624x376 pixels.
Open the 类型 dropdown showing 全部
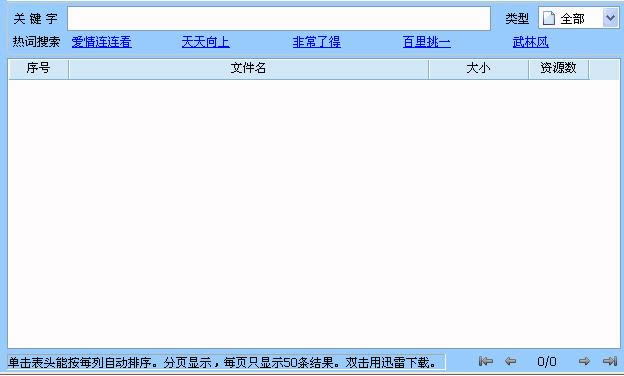coord(579,18)
